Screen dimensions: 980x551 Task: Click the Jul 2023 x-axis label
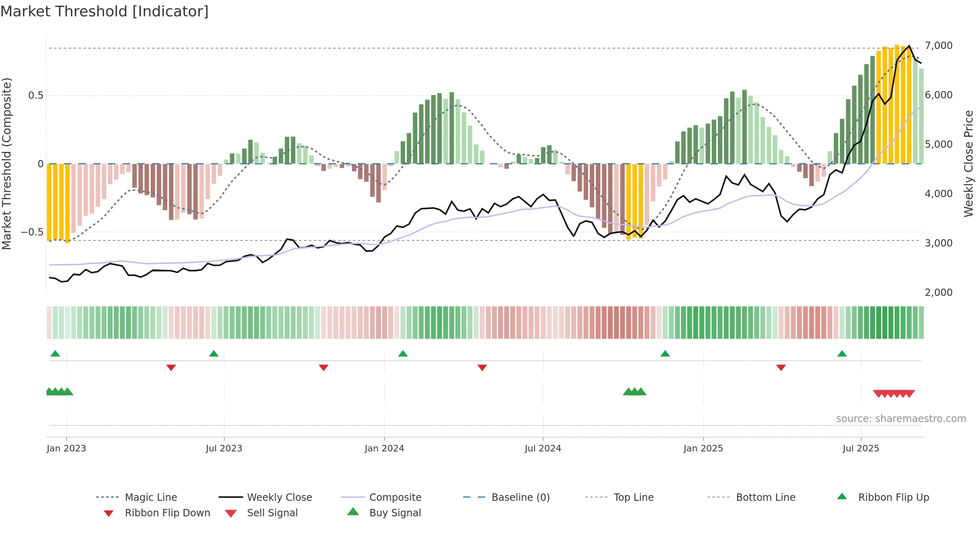pos(224,448)
